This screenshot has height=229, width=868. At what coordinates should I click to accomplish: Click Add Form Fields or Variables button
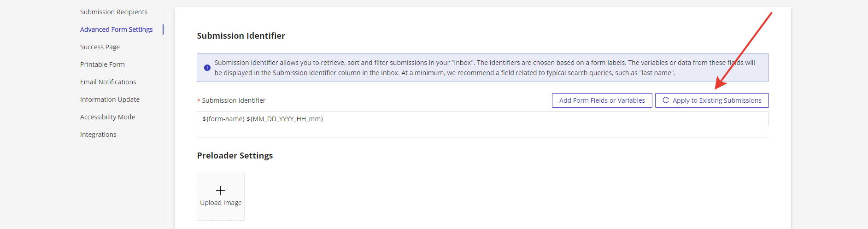[602, 100]
